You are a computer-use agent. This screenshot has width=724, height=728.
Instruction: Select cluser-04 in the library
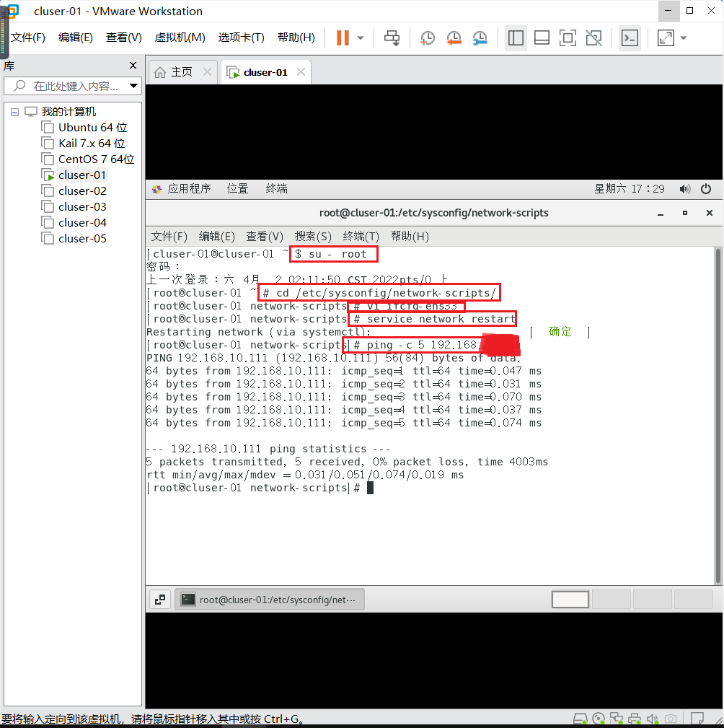coord(74,223)
